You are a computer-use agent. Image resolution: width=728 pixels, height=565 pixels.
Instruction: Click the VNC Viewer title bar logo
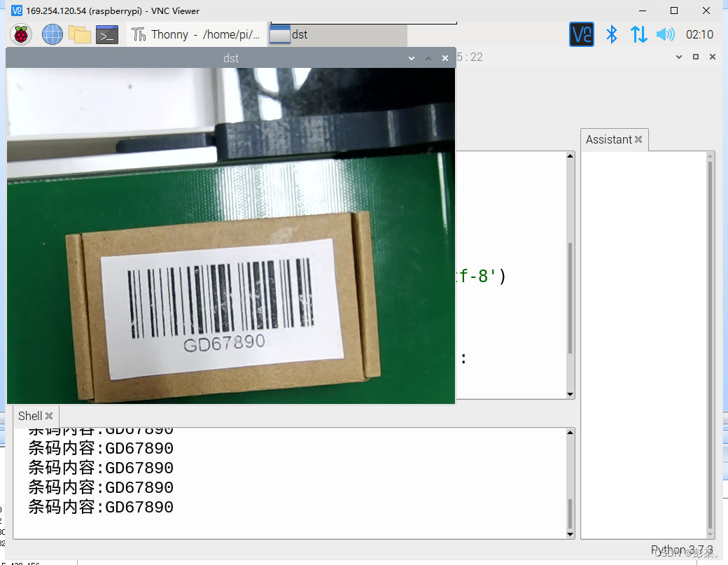[16, 11]
